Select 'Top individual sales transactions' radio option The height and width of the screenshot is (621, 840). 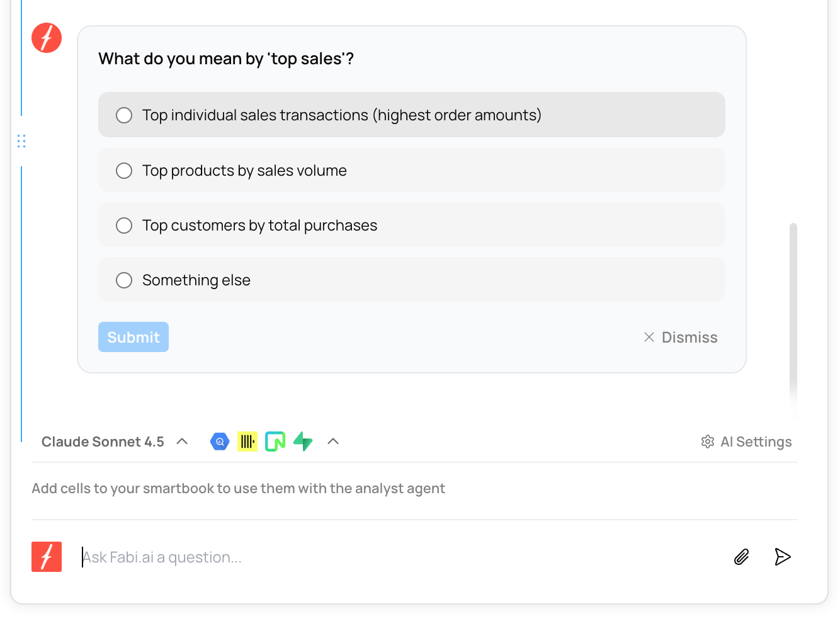124,115
